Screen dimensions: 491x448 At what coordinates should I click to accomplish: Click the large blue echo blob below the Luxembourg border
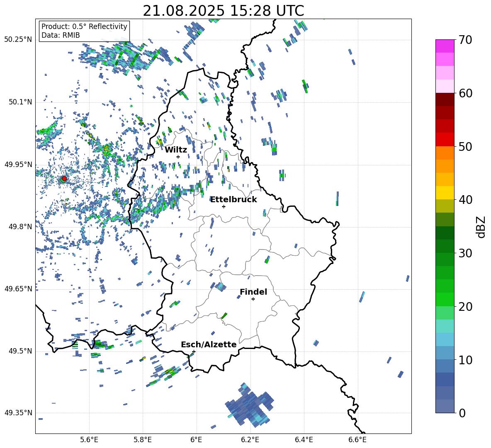point(250,405)
